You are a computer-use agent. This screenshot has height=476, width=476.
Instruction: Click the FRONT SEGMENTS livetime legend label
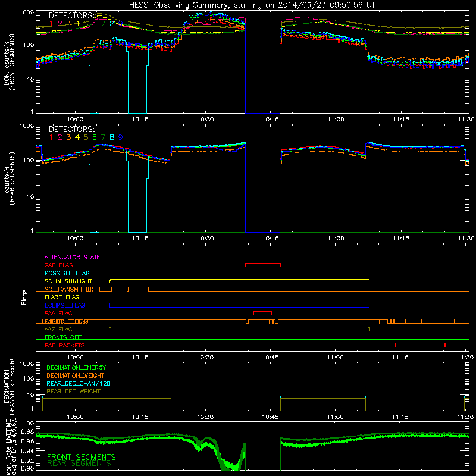pyautogui.click(x=82, y=457)
